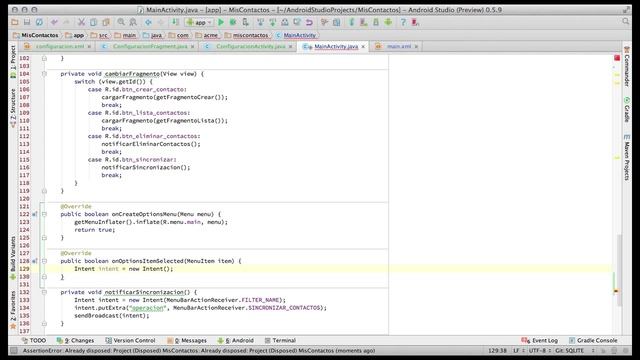The image size is (640, 360).
Task: Open the Version Control tool window
Action: [x=130, y=340]
